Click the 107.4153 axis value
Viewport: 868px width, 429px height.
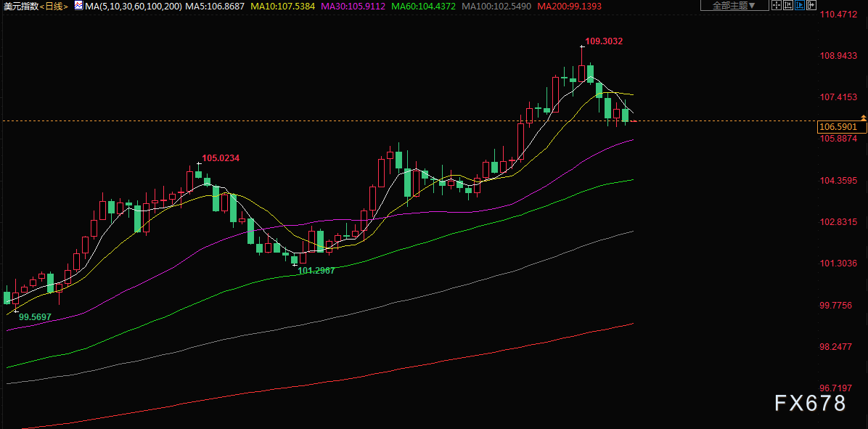[839, 97]
